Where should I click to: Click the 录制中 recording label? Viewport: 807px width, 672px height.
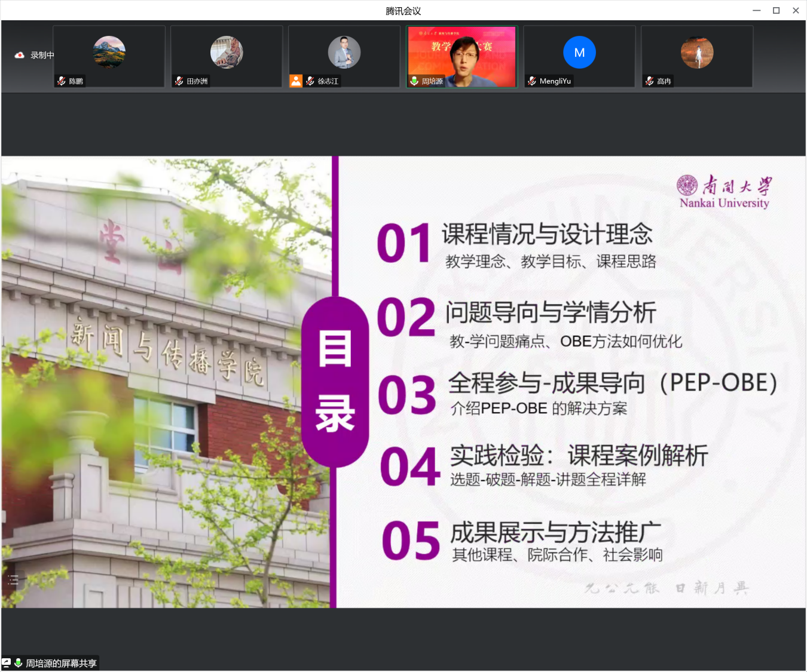click(x=42, y=55)
